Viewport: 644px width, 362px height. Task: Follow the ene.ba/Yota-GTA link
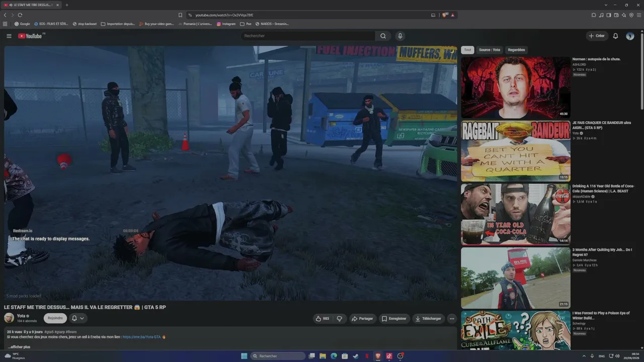(141, 337)
